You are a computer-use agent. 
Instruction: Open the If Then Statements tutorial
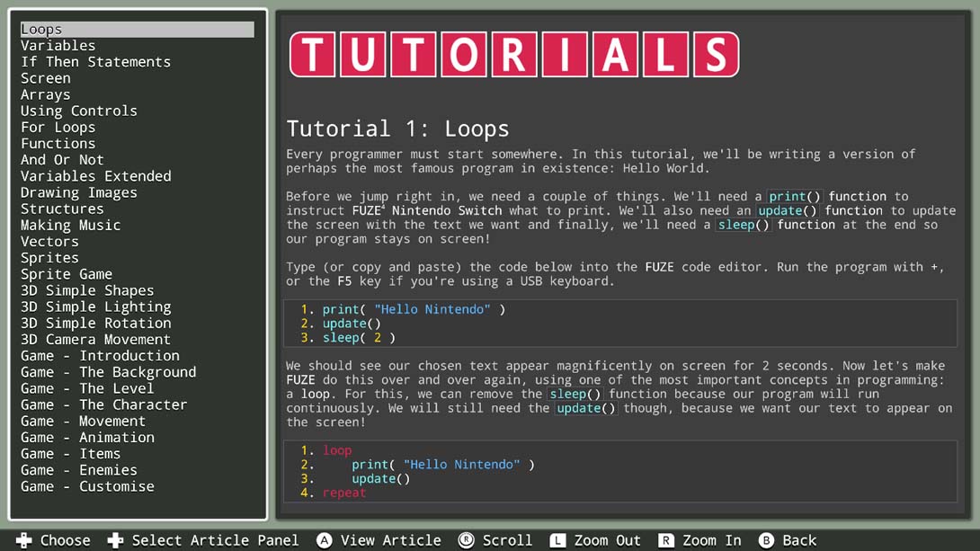[95, 62]
